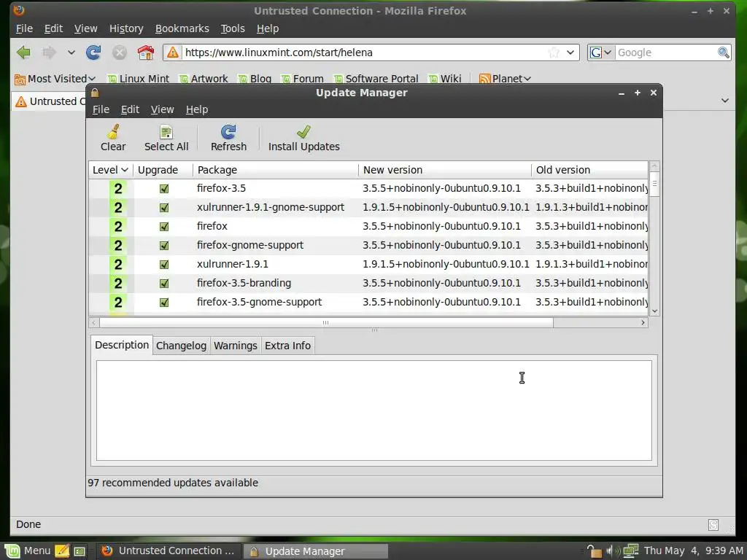
Task: Click the clock showing Thu May 4
Action: tap(693, 551)
